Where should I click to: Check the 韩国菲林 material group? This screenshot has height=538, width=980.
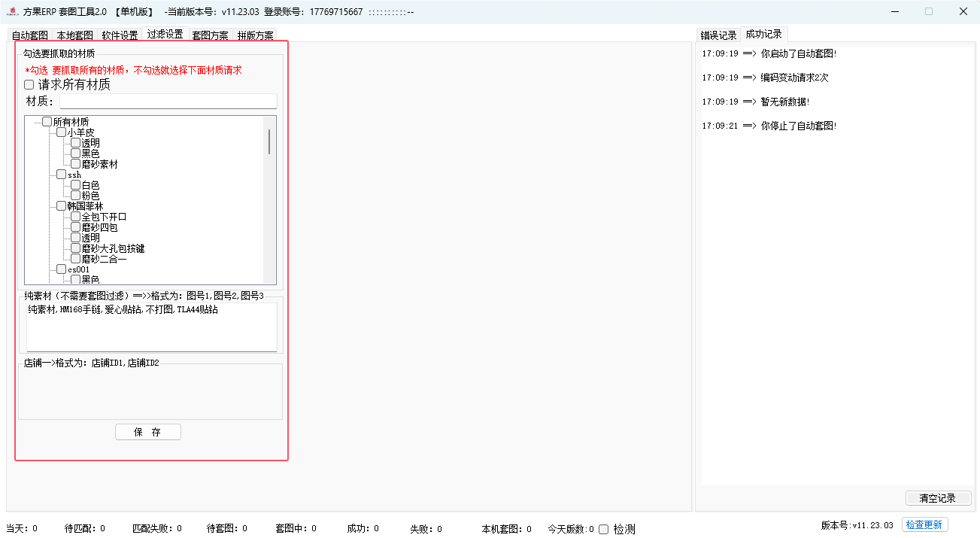pos(61,206)
